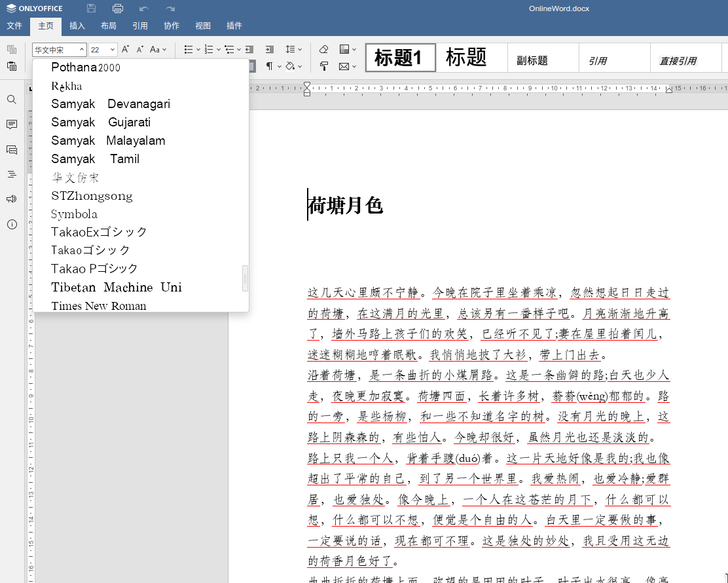
Task: Open the Comments panel icon
Action: [12, 124]
